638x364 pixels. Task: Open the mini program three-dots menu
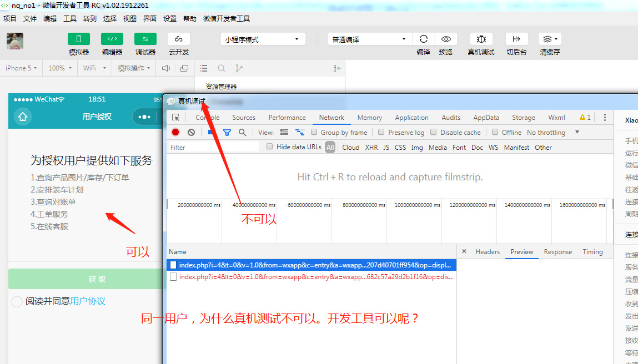coord(144,117)
